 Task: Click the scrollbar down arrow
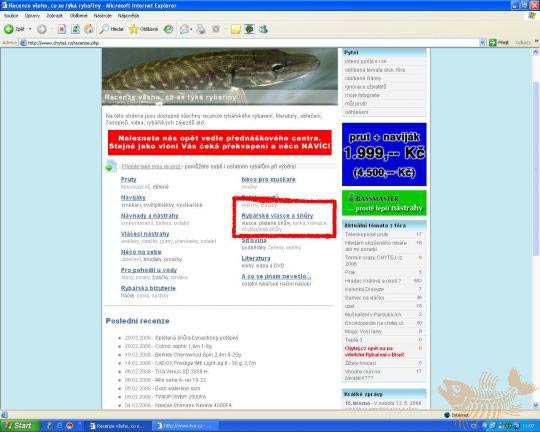point(535,405)
